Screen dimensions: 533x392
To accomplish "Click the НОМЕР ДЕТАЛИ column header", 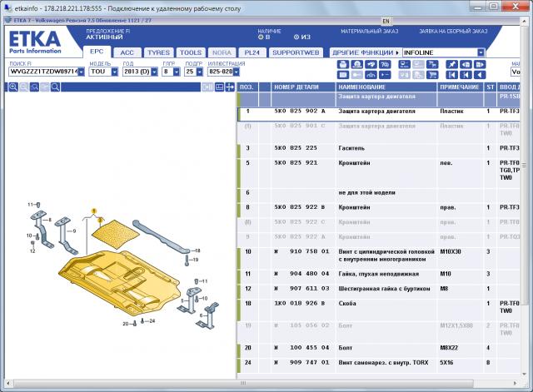I will [303, 87].
